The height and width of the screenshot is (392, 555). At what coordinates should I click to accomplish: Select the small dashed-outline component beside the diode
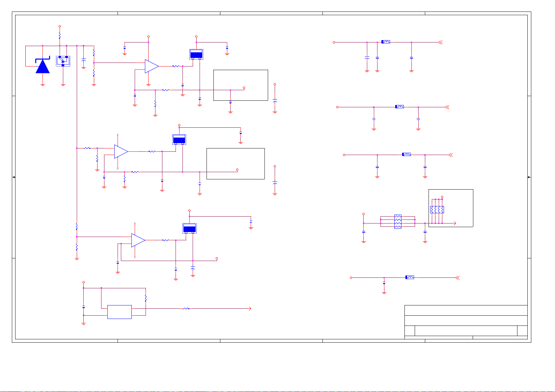pos(63,61)
